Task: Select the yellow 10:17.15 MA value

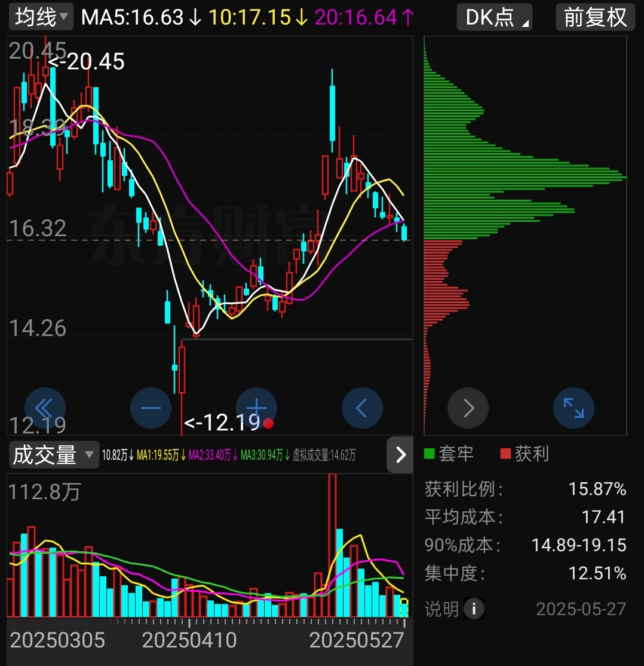Action: [x=258, y=17]
